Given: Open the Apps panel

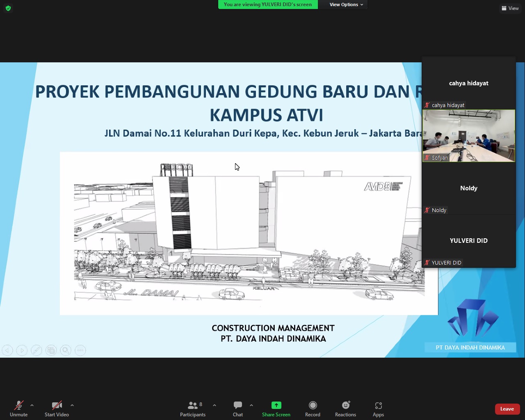Looking at the screenshot, I should tap(378, 406).
